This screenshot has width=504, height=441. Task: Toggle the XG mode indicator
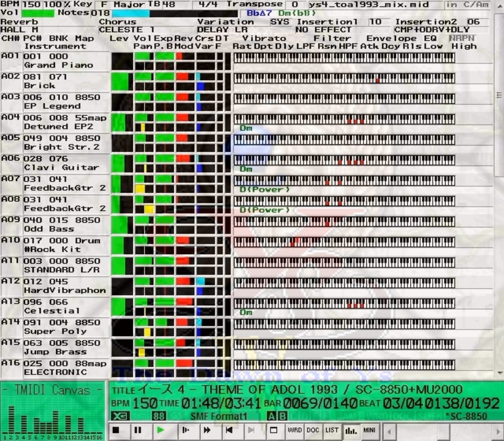[119, 417]
